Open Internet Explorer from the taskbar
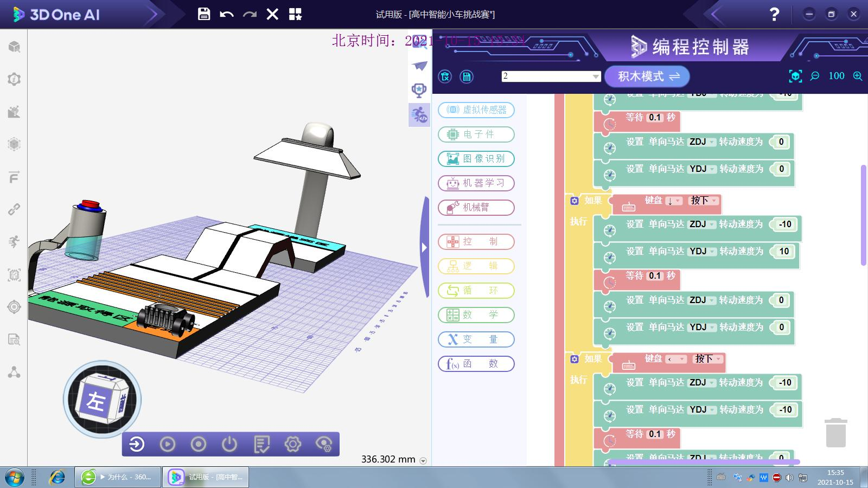Viewport: 868px width, 488px height. pos(57,477)
